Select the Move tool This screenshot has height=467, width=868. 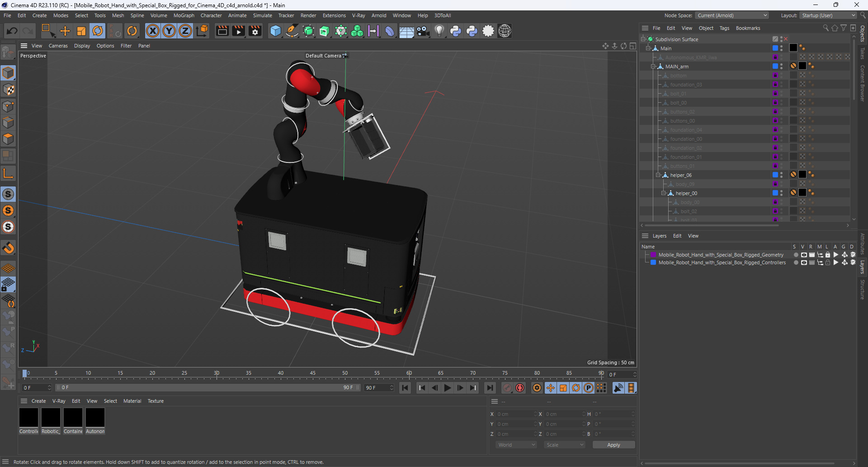(x=65, y=31)
